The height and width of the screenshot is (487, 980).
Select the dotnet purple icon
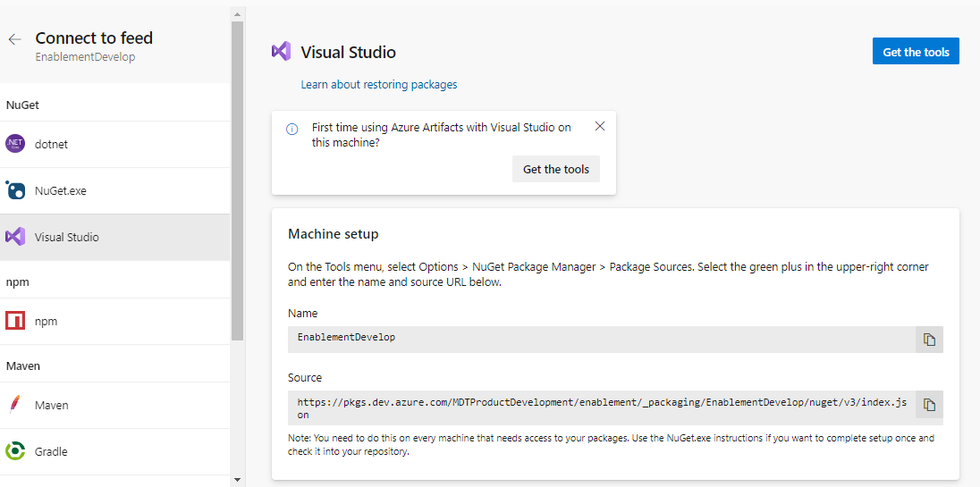click(x=15, y=144)
